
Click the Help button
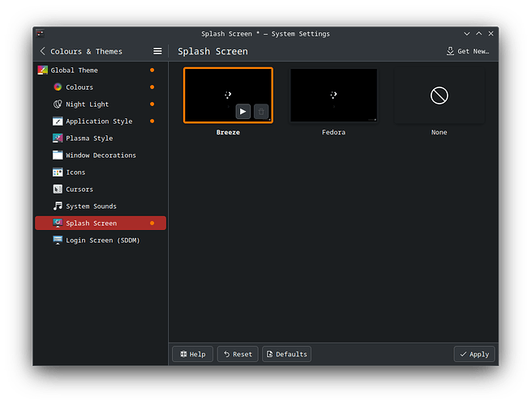pyautogui.click(x=193, y=354)
